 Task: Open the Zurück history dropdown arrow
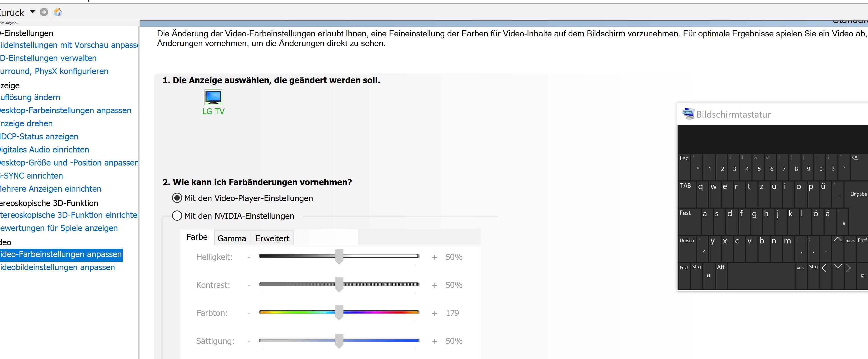tap(33, 12)
